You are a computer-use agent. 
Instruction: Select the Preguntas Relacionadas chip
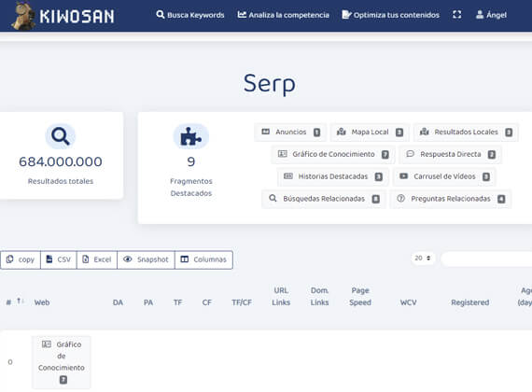coord(451,199)
